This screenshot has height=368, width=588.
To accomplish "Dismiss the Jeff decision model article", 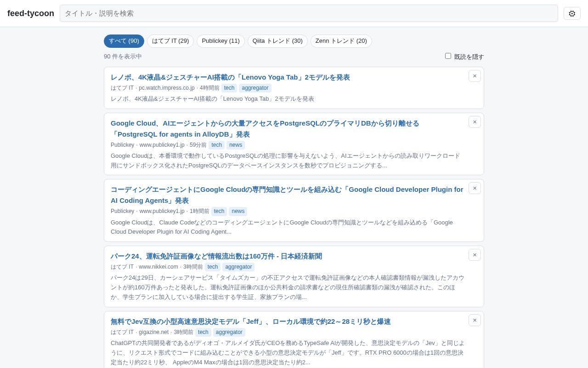I will [475, 320].
